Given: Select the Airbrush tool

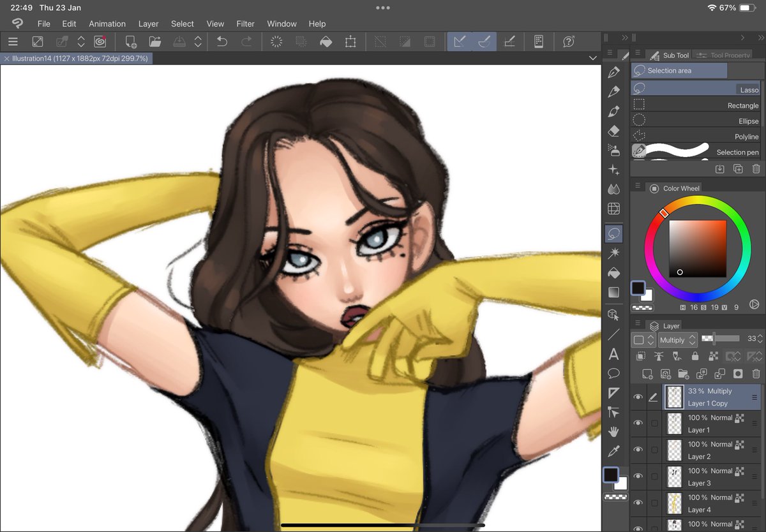Looking at the screenshot, I should pyautogui.click(x=613, y=149).
